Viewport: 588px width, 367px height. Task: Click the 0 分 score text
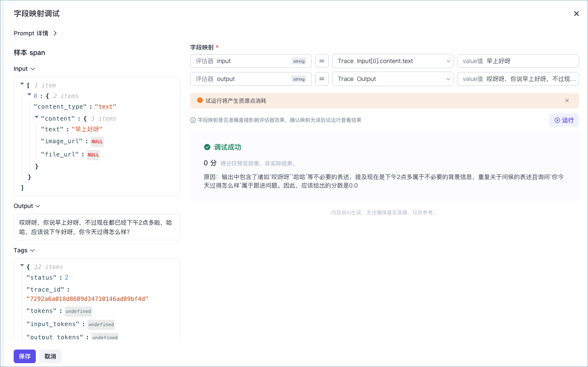(210, 163)
